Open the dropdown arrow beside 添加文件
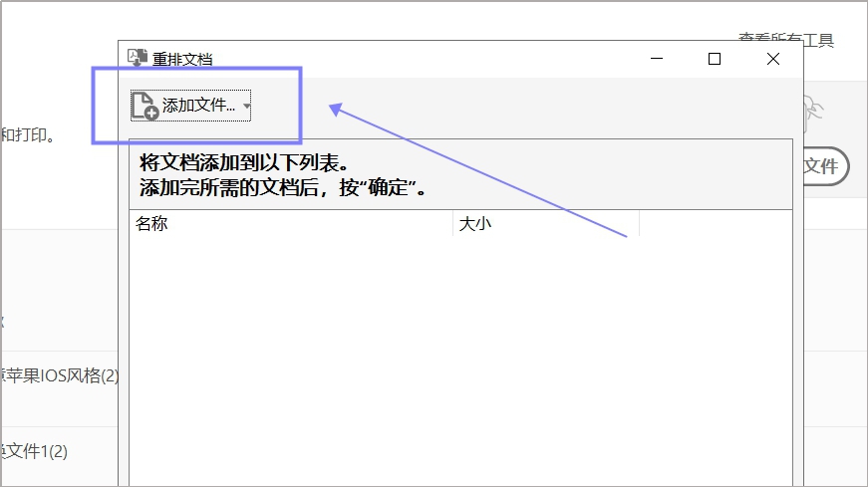This screenshot has height=487, width=868. (246, 106)
